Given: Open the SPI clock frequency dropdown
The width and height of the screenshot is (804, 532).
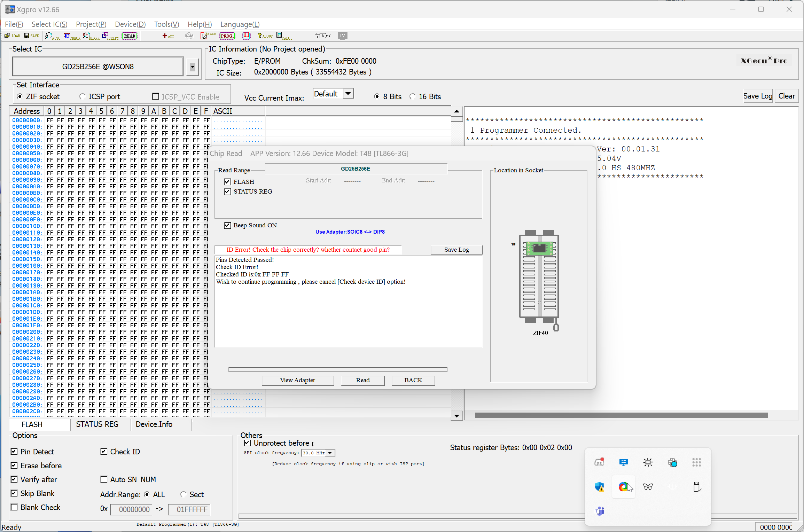Looking at the screenshot, I should coord(330,453).
